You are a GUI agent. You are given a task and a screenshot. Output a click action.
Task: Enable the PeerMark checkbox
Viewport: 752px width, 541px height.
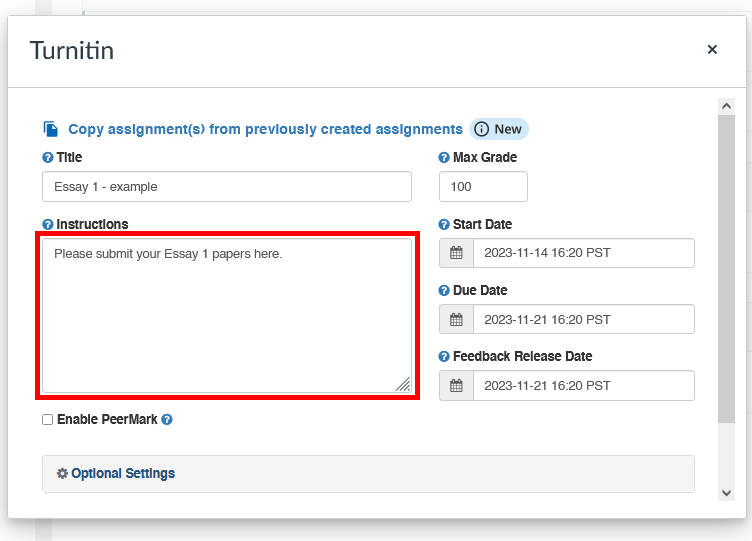pyautogui.click(x=47, y=420)
